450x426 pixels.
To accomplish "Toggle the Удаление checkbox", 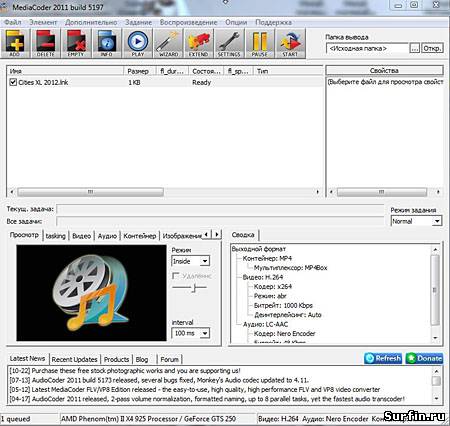I will click(175, 276).
